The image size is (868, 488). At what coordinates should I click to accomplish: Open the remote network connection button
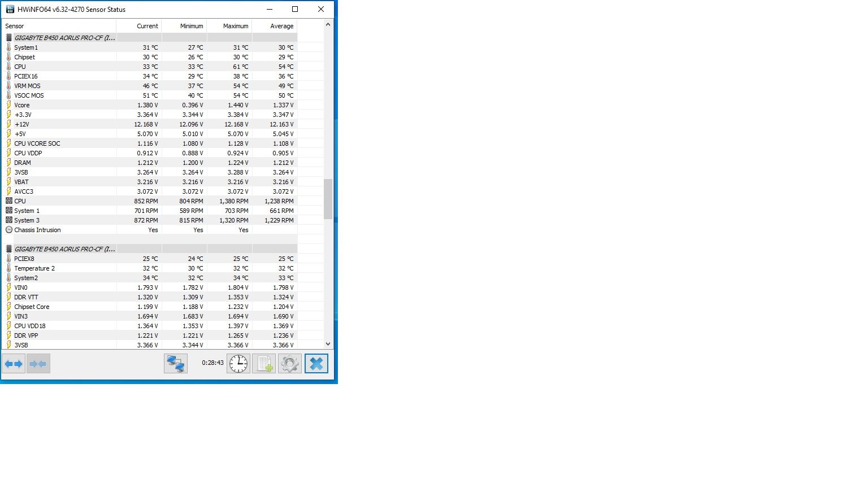(x=176, y=363)
